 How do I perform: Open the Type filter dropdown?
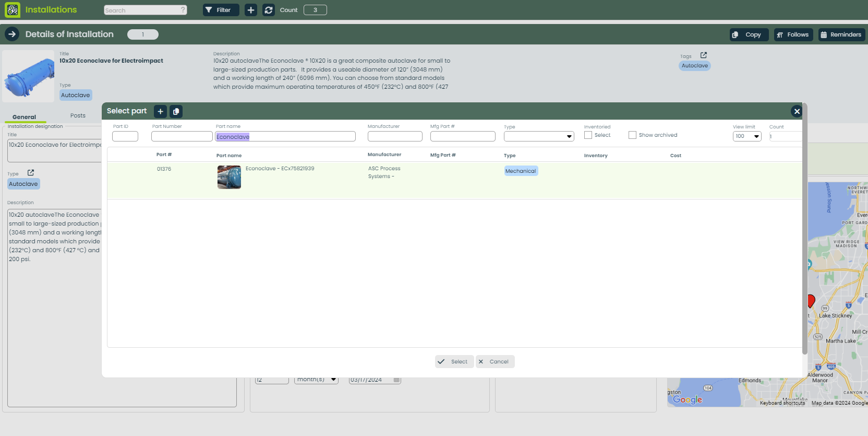click(x=539, y=136)
